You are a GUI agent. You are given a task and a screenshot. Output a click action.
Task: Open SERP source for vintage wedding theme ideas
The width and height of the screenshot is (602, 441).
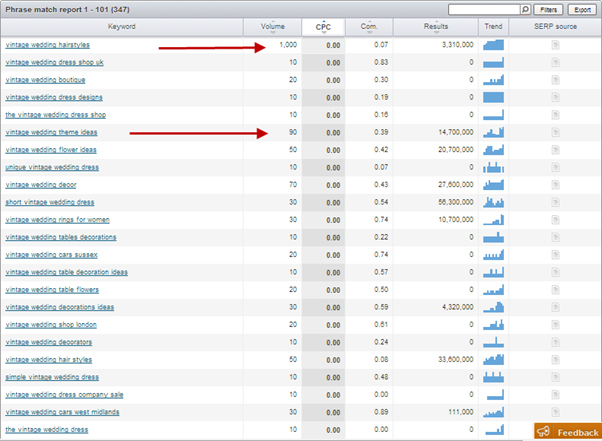coord(555,133)
